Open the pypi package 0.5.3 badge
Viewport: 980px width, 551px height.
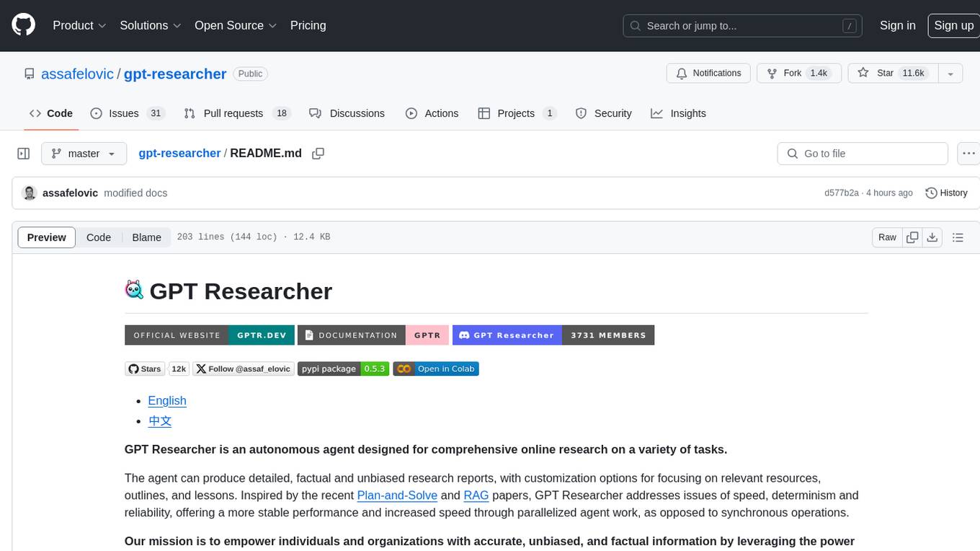344,369
